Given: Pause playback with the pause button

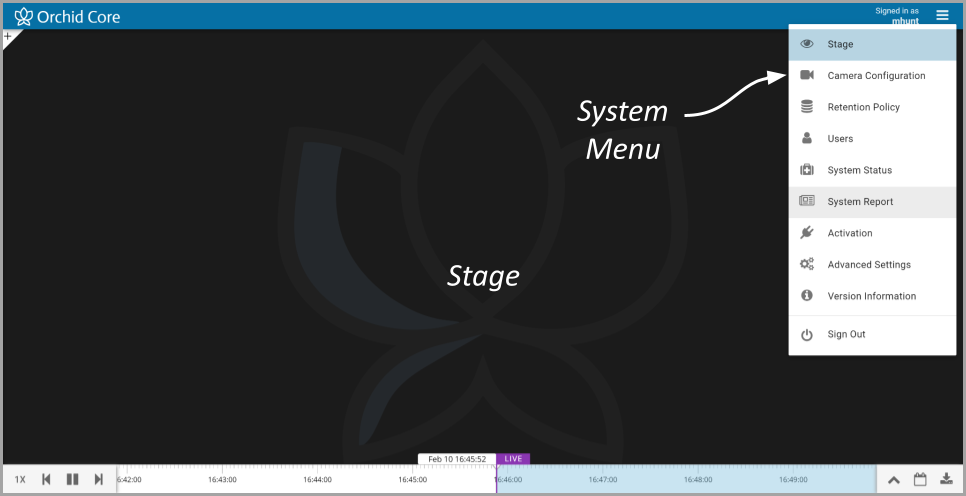Looking at the screenshot, I should (73, 479).
